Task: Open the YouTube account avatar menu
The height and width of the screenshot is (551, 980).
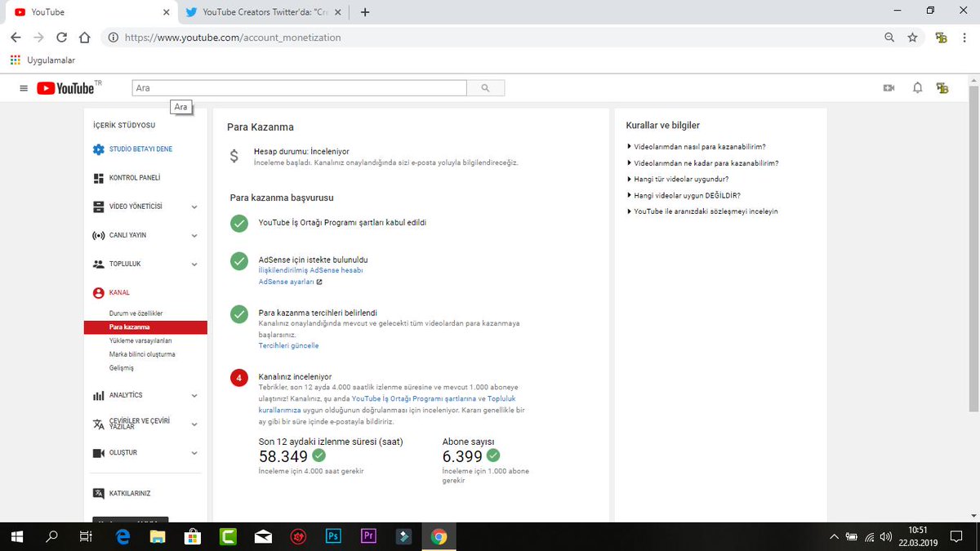Action: (x=943, y=88)
